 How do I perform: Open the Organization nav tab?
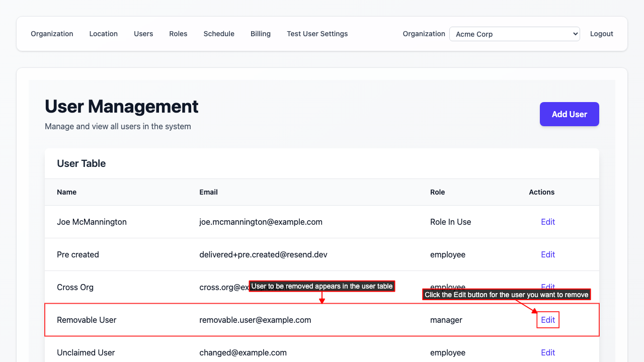point(52,34)
